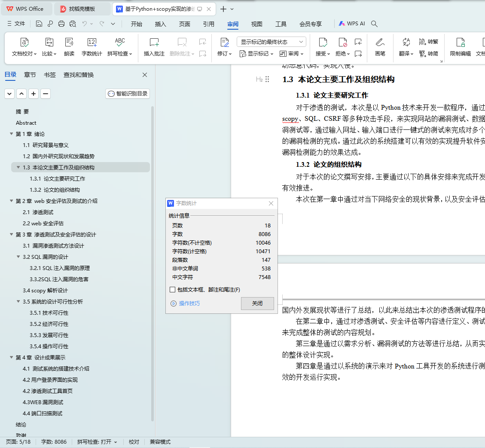Toggle 包括文本框、脚注和尾注 checkbox
The image size is (485, 448).
point(173,289)
